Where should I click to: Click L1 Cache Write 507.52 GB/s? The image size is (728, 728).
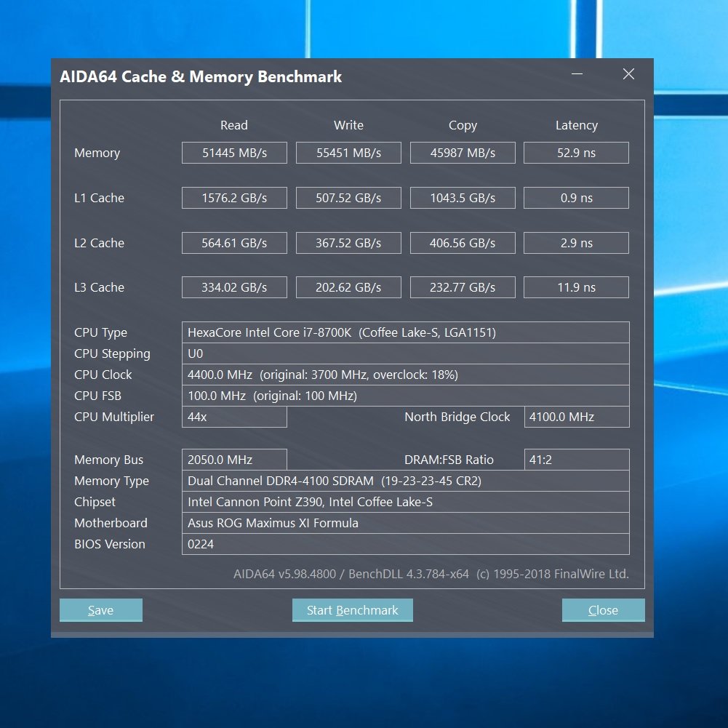point(348,198)
